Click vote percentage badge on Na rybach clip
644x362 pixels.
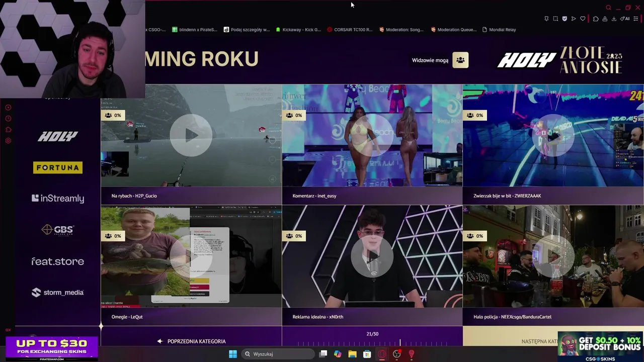tap(113, 115)
